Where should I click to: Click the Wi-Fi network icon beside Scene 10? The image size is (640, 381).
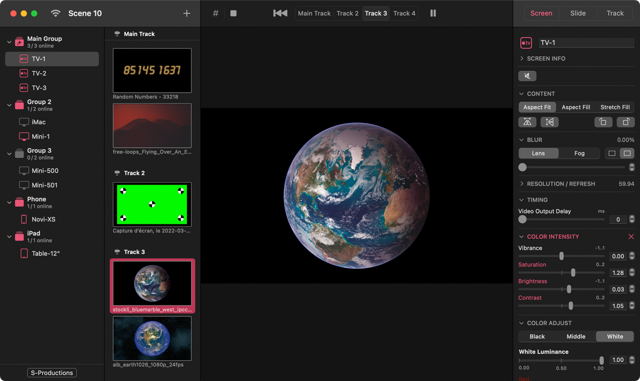coord(55,13)
